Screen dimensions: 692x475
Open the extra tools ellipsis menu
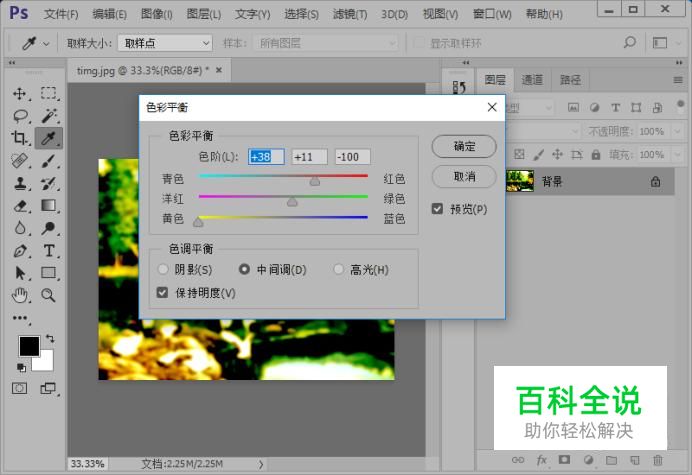(20, 318)
